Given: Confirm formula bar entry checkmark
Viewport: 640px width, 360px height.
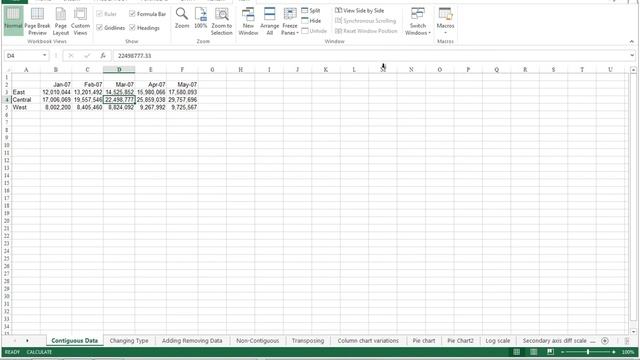Looking at the screenshot, I should pyautogui.click(x=87, y=56).
